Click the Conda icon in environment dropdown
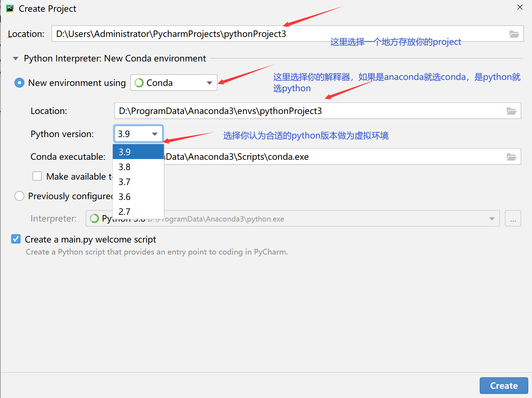 pyautogui.click(x=139, y=83)
